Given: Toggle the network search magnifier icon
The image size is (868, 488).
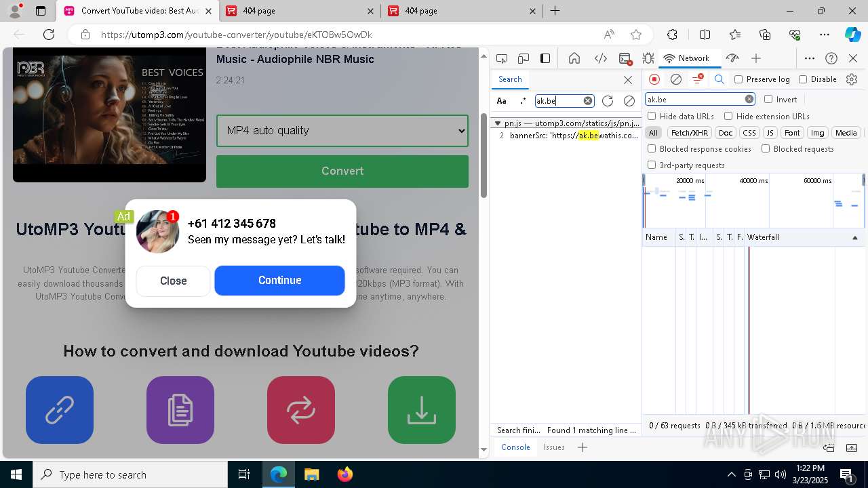Looking at the screenshot, I should pos(719,79).
